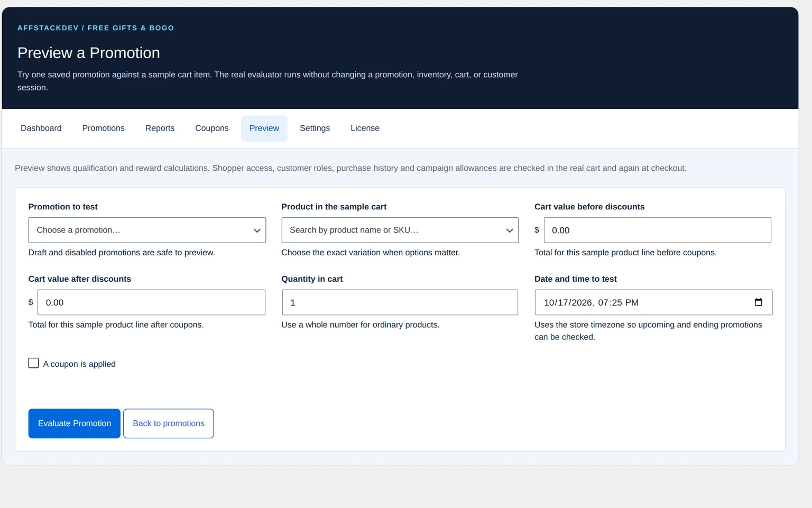Focus the Cart value after discounts field
The image size is (812, 508).
tap(151, 302)
